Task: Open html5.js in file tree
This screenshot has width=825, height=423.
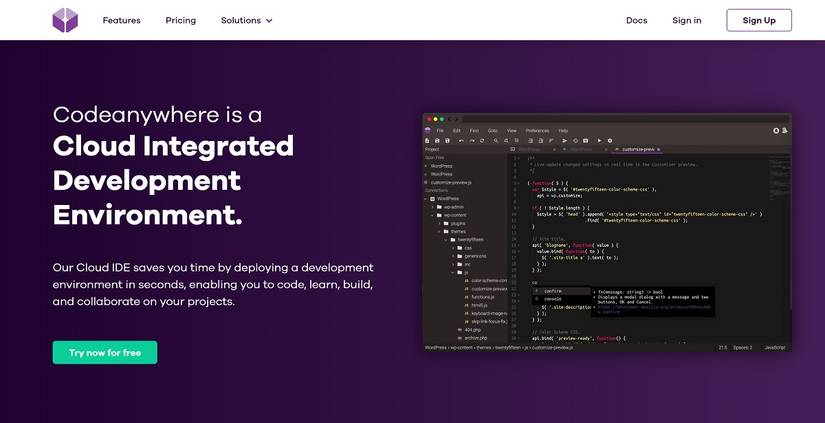Action: pyautogui.click(x=479, y=305)
